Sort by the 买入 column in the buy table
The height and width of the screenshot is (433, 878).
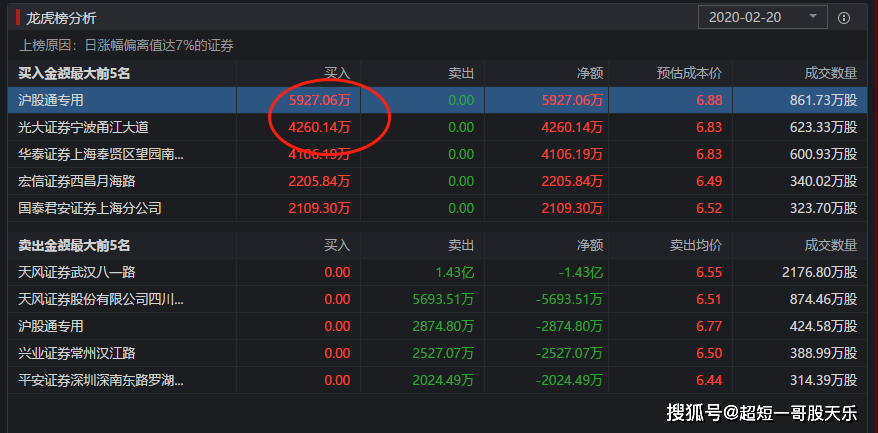point(337,73)
